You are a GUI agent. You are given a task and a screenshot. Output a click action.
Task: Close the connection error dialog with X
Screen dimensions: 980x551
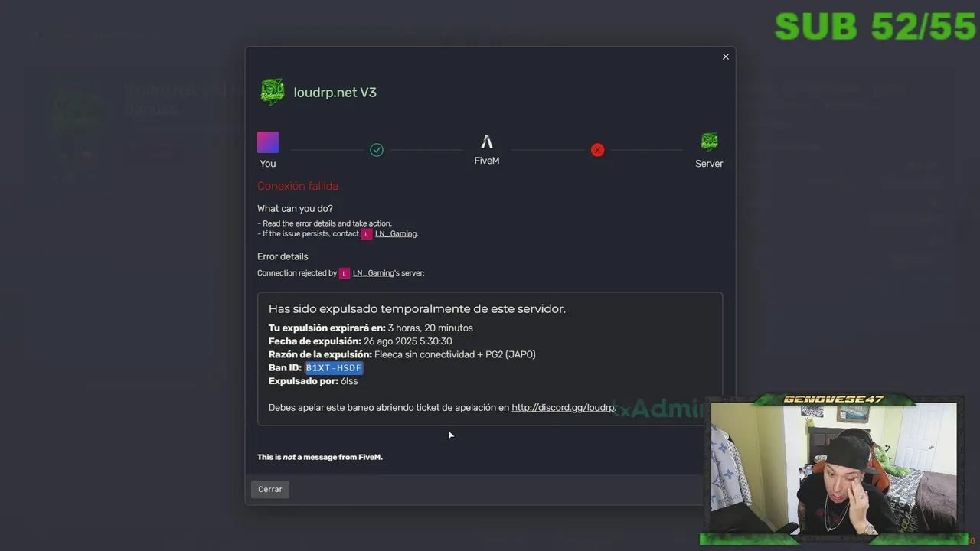coord(726,57)
